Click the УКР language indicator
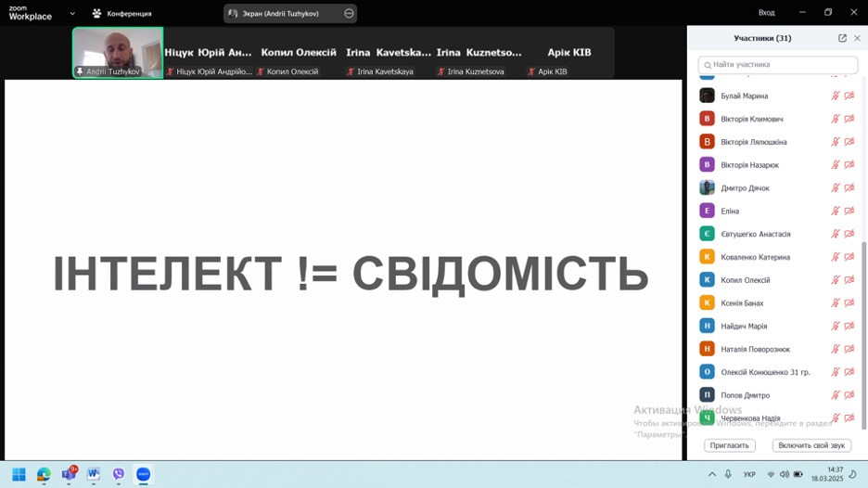Viewport: 868px width, 488px height. pos(749,474)
